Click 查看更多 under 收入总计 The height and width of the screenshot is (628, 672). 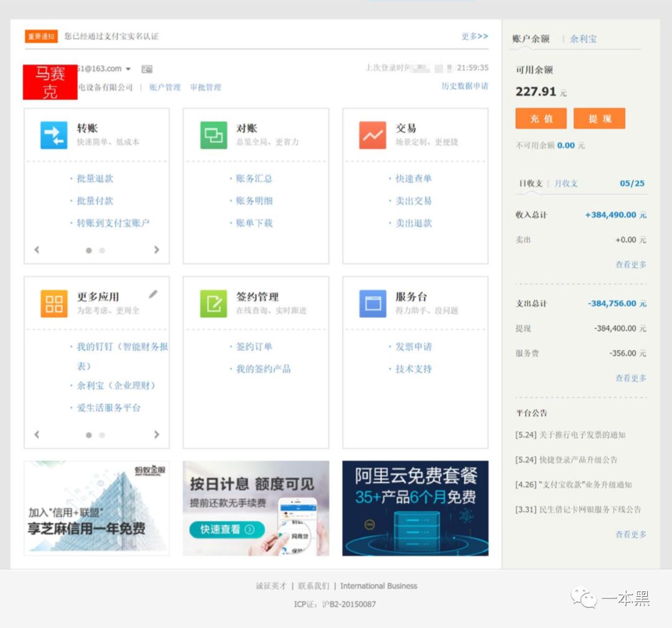point(631,265)
